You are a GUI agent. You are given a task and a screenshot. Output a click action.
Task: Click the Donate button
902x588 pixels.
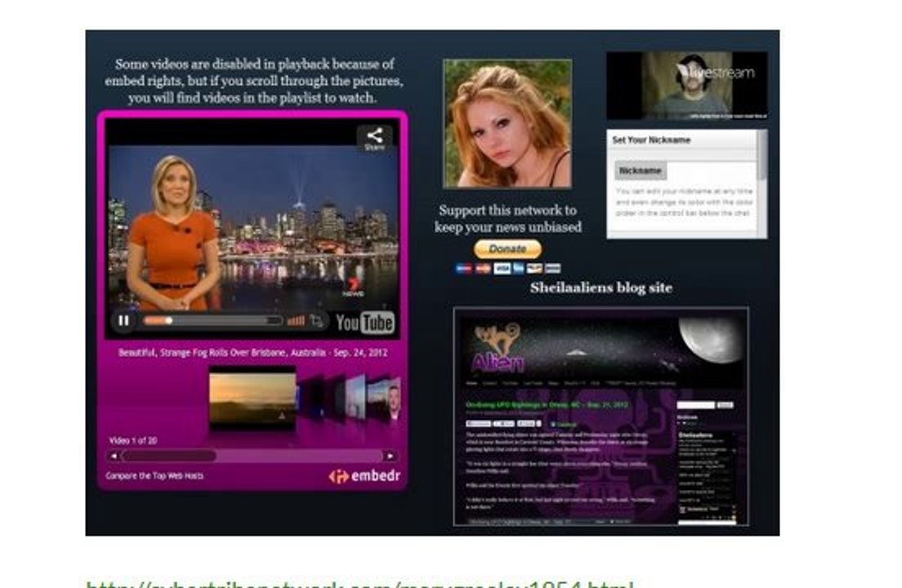tap(507, 249)
